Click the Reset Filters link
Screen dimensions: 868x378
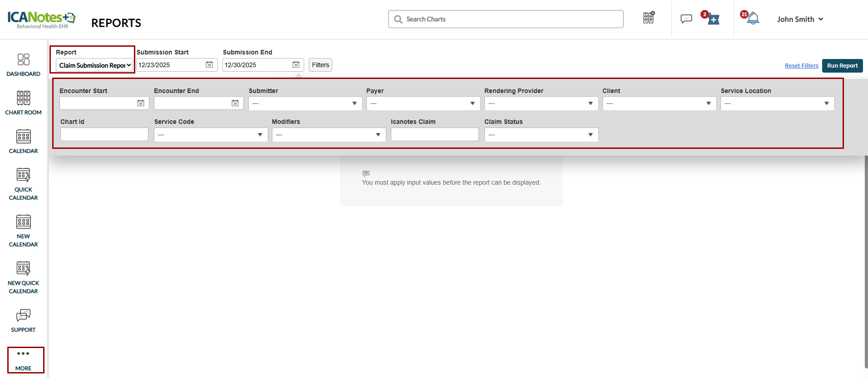click(x=801, y=66)
